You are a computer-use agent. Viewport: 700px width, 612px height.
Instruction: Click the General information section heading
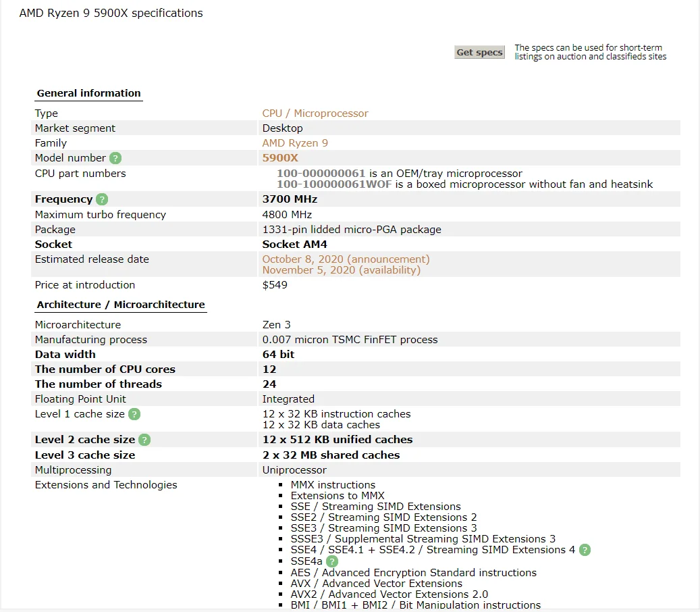(x=89, y=93)
